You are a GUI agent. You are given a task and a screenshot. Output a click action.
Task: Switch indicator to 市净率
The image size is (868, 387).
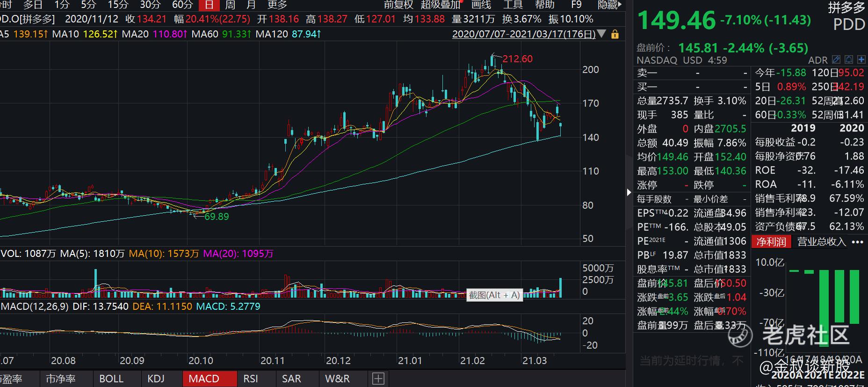pos(60,379)
